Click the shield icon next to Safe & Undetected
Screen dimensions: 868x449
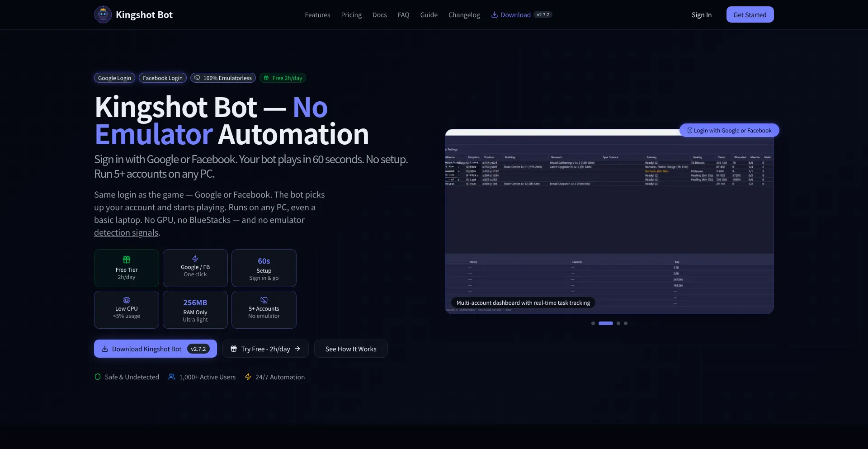[x=98, y=377]
